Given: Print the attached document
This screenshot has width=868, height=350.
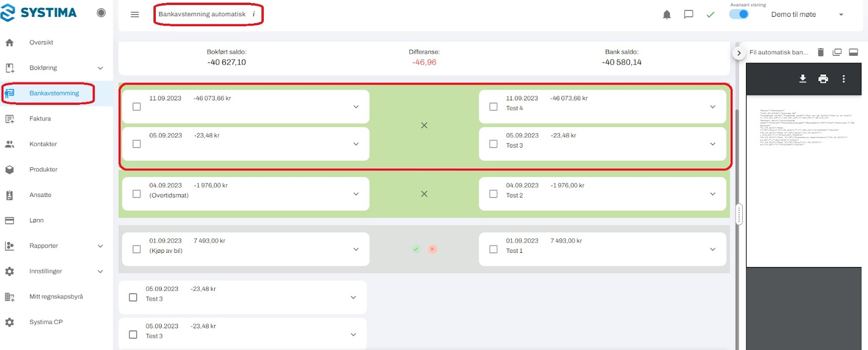Looking at the screenshot, I should coord(823,79).
